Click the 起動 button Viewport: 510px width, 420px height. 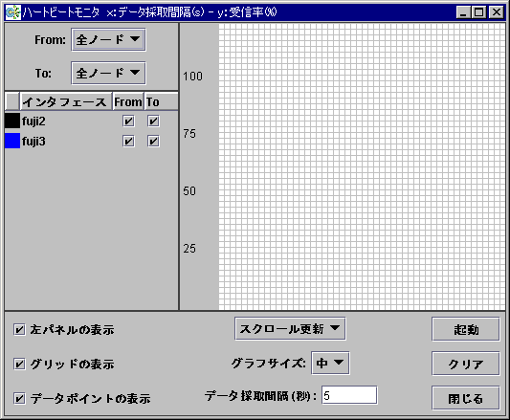(x=465, y=329)
